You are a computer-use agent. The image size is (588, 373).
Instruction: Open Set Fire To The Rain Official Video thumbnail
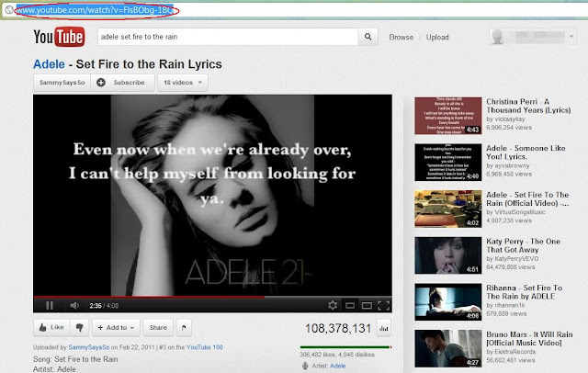click(x=448, y=209)
